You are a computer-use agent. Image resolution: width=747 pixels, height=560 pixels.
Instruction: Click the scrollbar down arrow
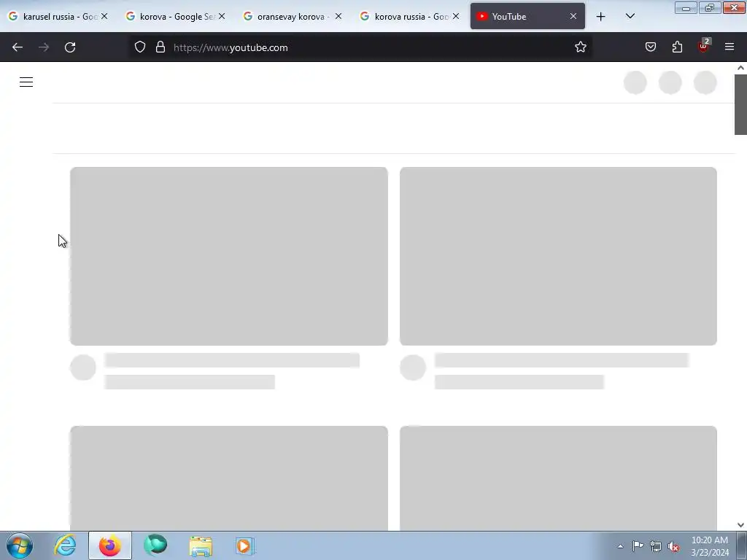740,525
